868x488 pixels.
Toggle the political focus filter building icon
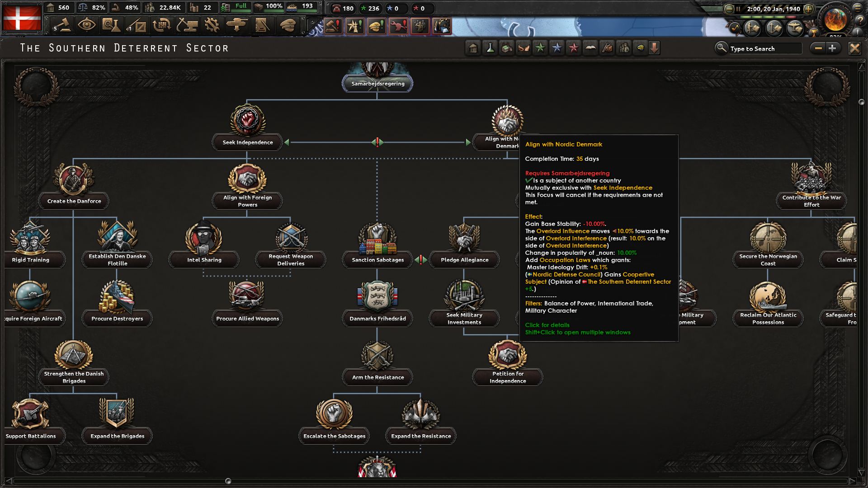pos(473,48)
